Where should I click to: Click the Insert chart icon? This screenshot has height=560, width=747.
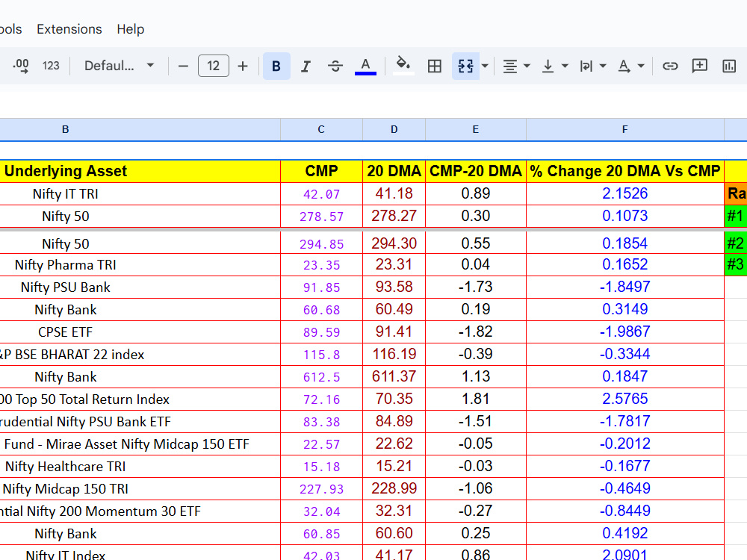(729, 66)
